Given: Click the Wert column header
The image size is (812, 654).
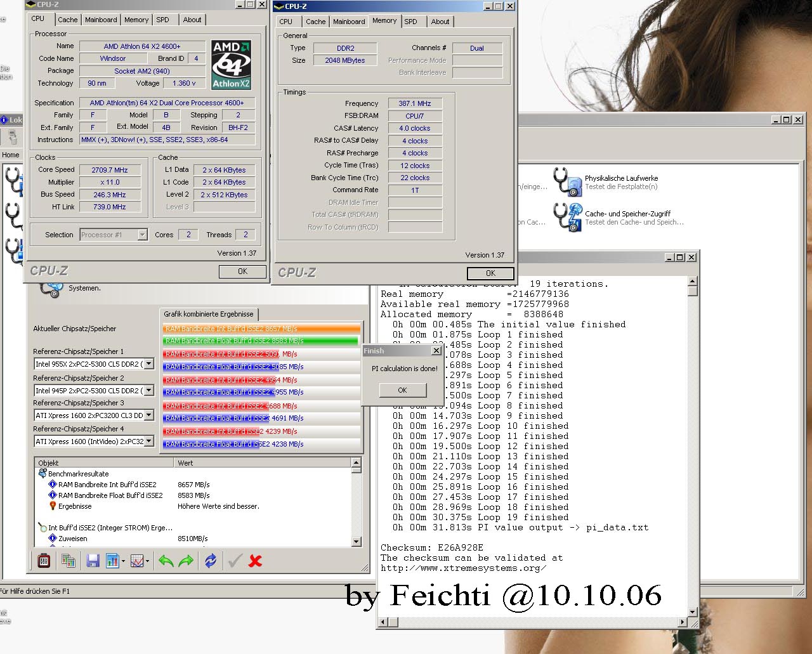Looking at the screenshot, I should [x=262, y=463].
